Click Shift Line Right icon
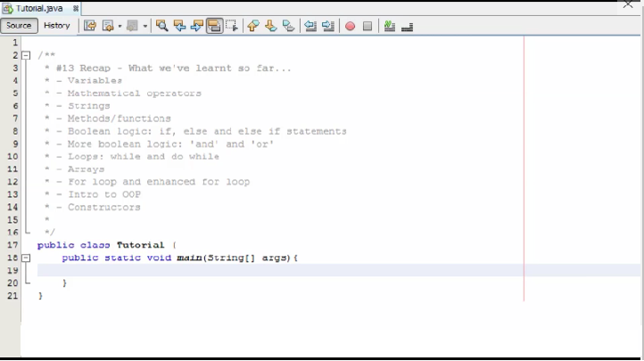This screenshot has height=361, width=644. pos(328,26)
